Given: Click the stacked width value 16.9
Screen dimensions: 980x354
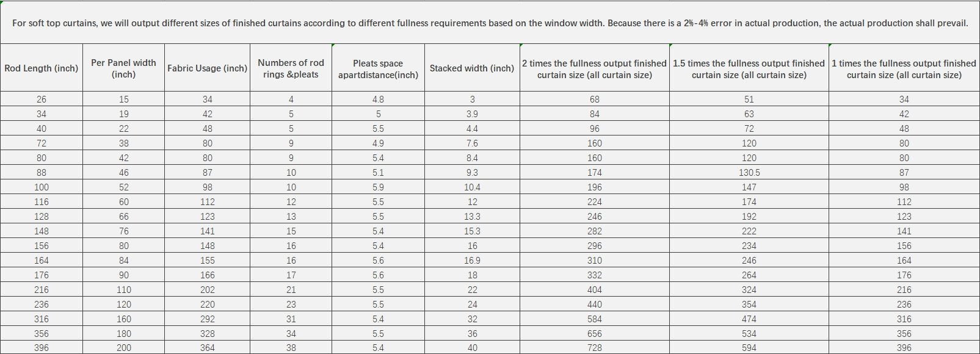Looking at the screenshot, I should pos(472,261).
